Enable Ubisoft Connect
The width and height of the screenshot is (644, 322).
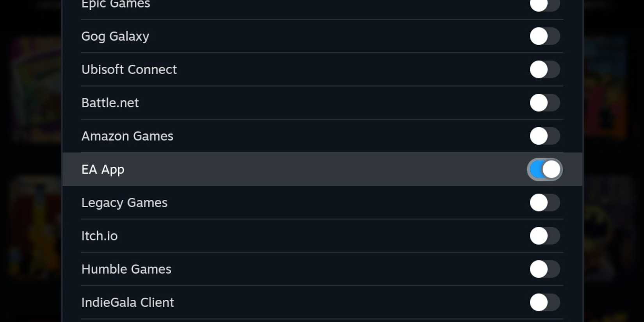point(545,69)
